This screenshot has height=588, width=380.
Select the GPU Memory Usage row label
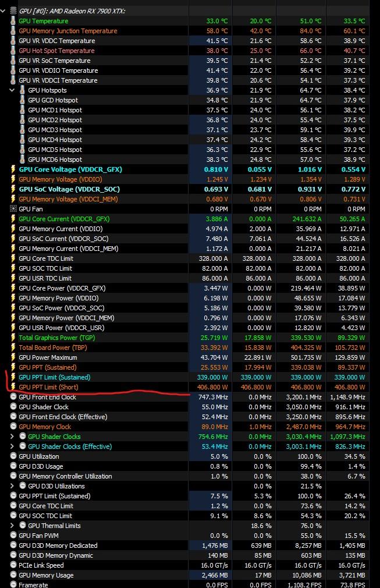pyautogui.click(x=46, y=575)
